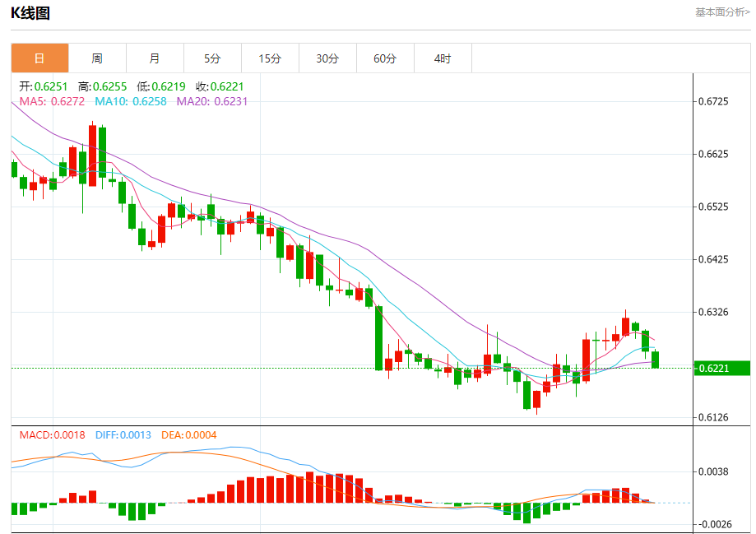Switch to the 月 monthly tab
Image resolution: width=756 pixels, height=534 pixels.
[155, 58]
